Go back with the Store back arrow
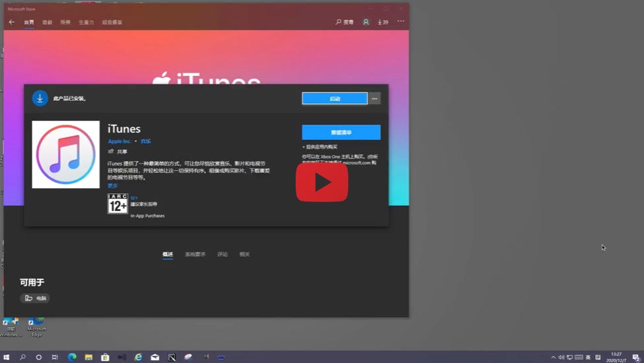 coord(12,22)
